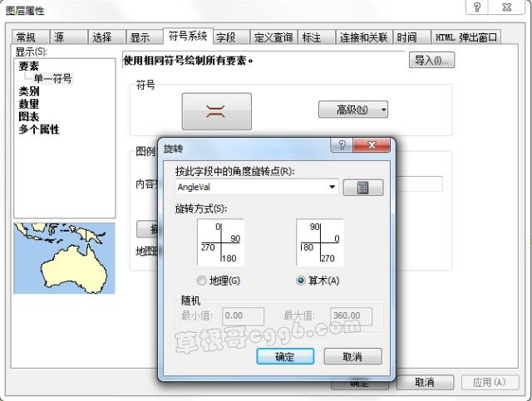Open the HTML Popup (HTML 弹出窗口) tab

[x=465, y=37]
